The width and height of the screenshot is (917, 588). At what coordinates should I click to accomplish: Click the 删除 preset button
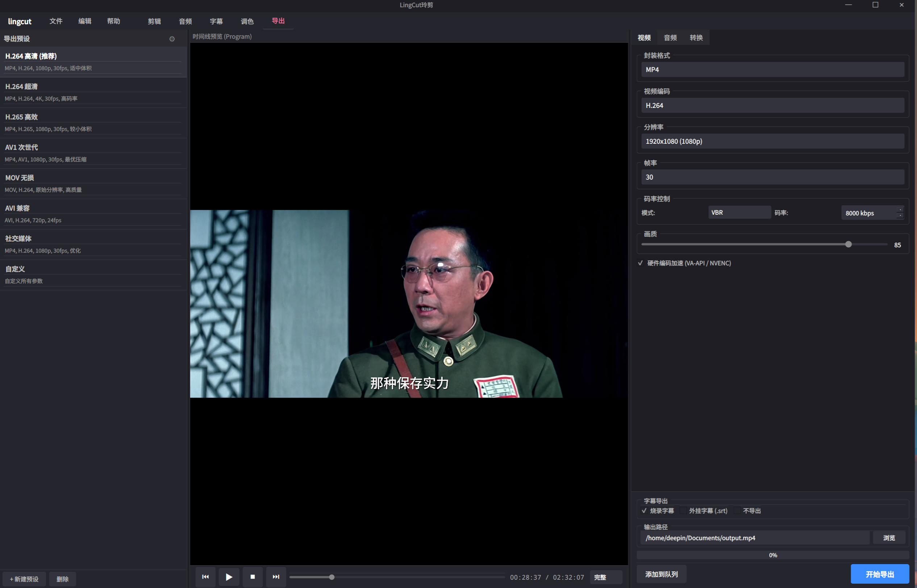62,579
